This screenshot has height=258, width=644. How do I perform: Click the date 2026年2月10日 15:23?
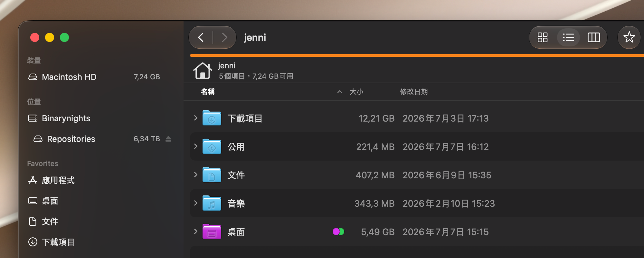click(449, 203)
